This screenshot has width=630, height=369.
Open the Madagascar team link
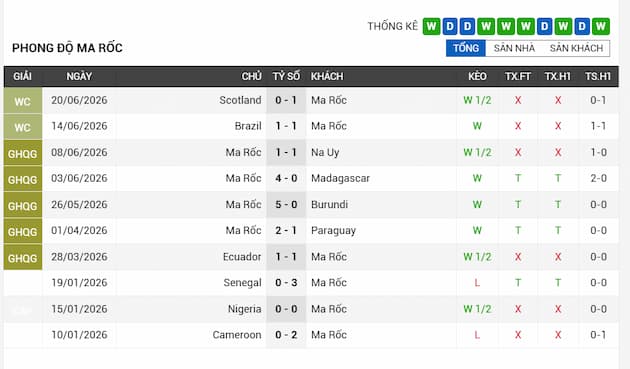(340, 178)
